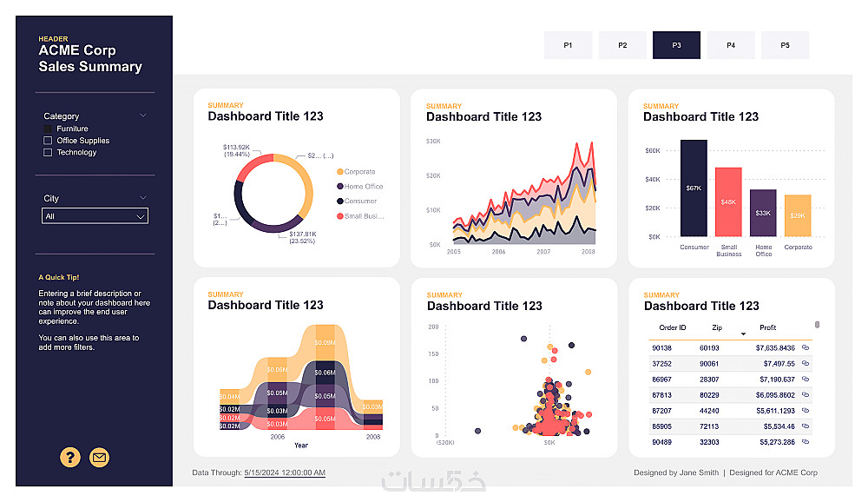Screen dimensions: 868x502
Task: Go to page tab P2
Action: click(x=622, y=45)
